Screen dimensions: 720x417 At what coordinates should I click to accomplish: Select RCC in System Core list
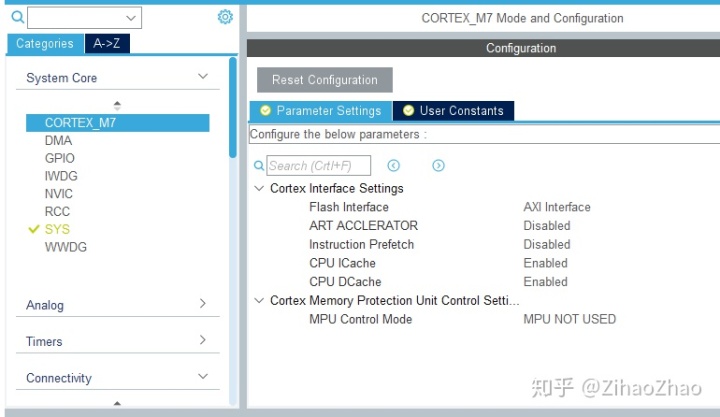click(57, 212)
